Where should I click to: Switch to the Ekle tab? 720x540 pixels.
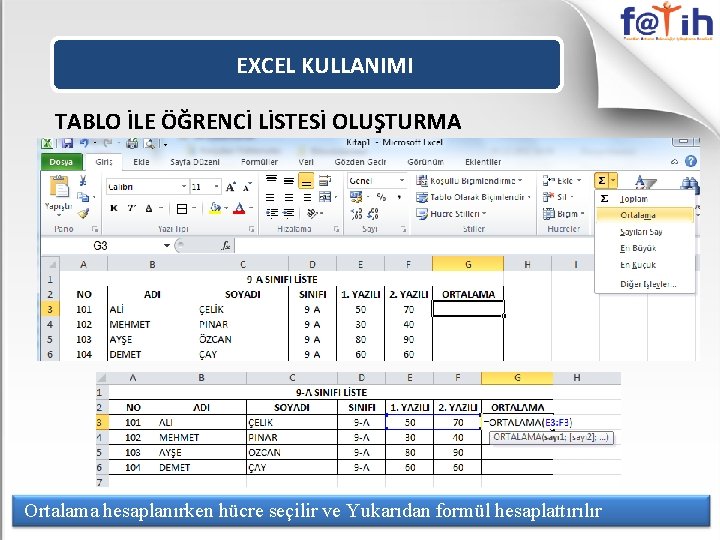[141, 162]
